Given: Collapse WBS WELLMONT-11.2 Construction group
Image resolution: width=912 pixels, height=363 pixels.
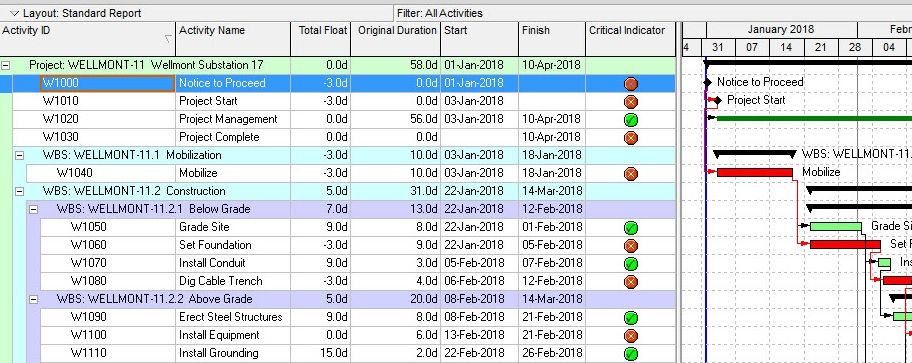Looking at the screenshot, I should coord(19,191).
